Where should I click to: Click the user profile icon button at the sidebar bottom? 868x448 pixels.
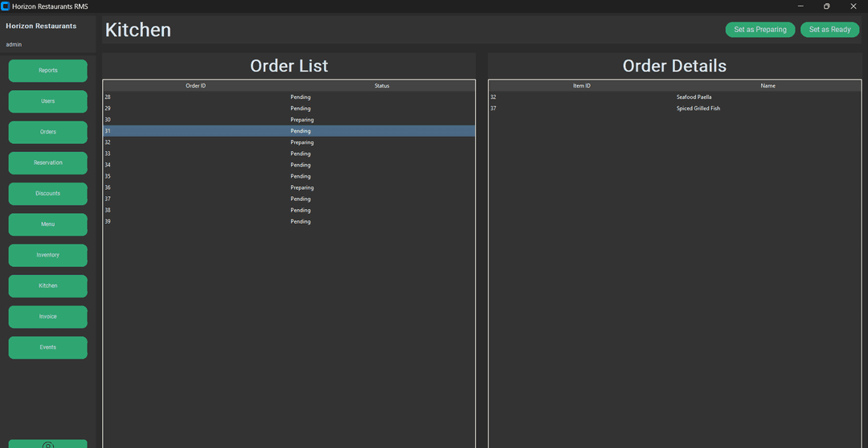47,443
